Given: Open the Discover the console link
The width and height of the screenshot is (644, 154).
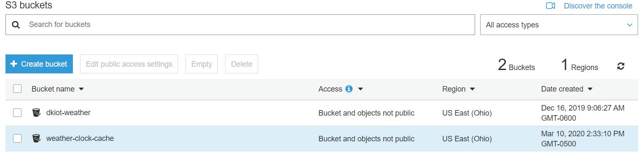Looking at the screenshot, I should [598, 6].
